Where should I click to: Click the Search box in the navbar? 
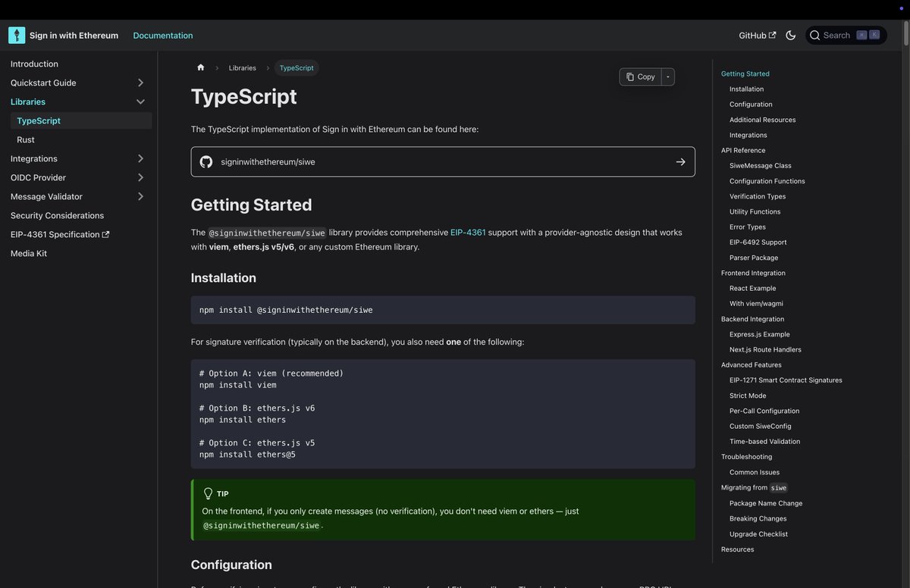846,36
